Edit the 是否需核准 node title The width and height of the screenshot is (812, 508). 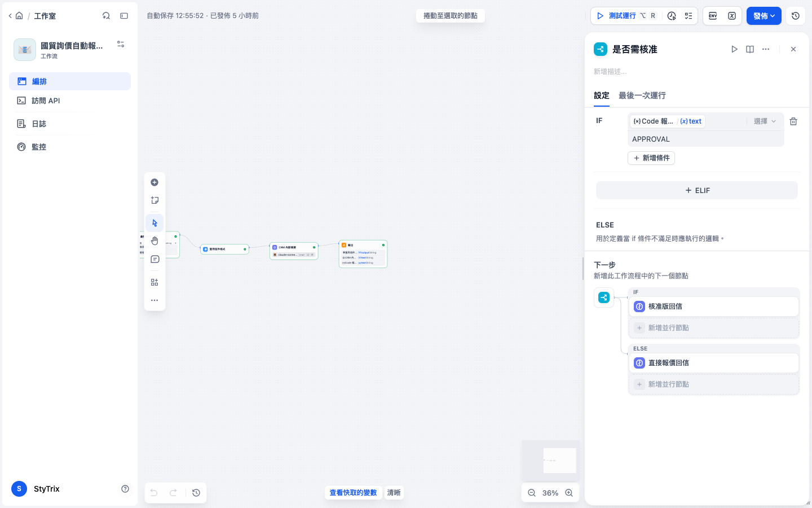click(x=635, y=49)
